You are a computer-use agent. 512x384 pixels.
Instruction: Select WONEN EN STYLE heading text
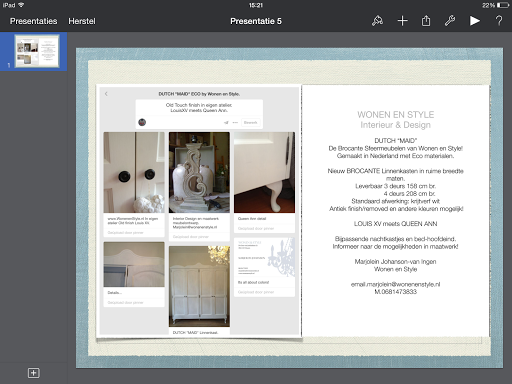pos(396,115)
